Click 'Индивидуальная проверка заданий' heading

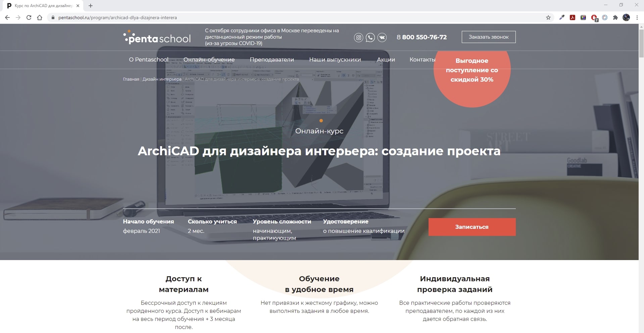point(455,284)
